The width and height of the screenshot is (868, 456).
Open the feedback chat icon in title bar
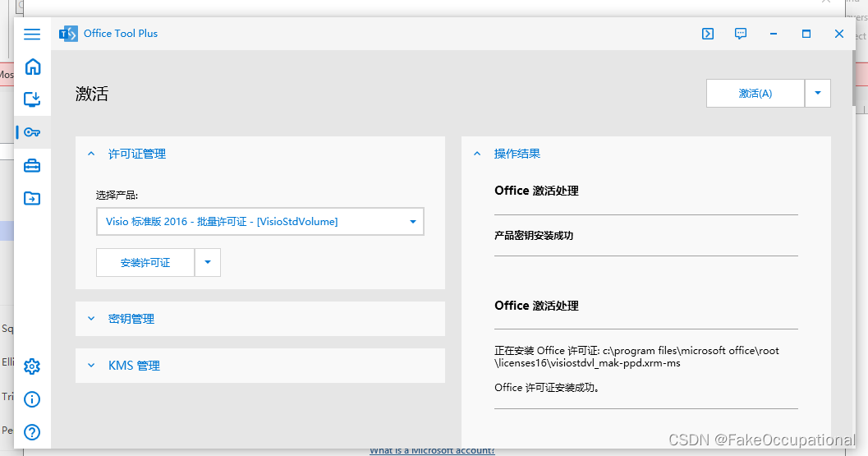click(741, 34)
